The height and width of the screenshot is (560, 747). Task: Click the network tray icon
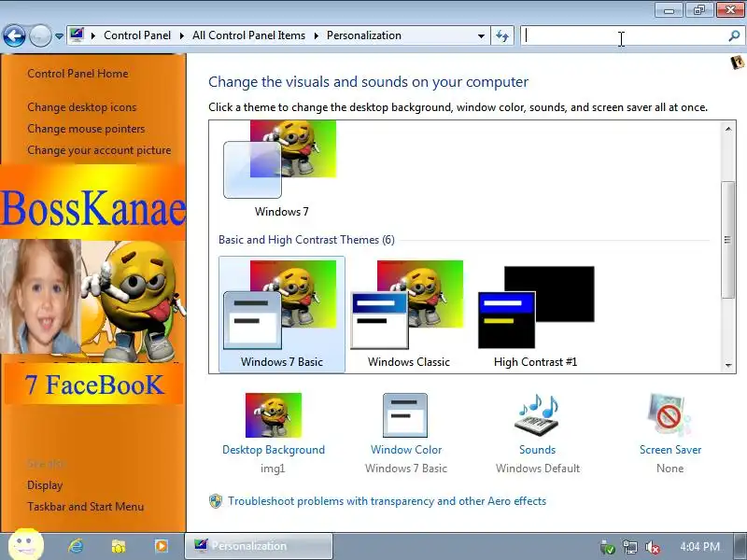629,547
